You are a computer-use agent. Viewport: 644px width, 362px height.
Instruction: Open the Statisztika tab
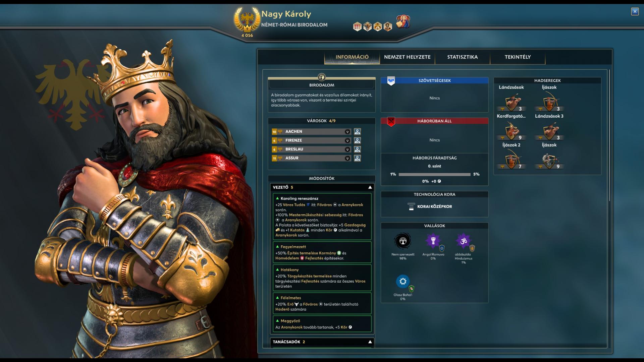point(462,57)
